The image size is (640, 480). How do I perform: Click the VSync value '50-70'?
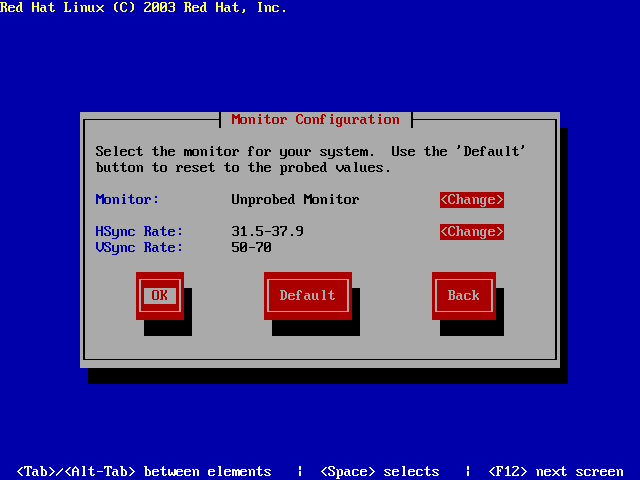click(x=251, y=247)
